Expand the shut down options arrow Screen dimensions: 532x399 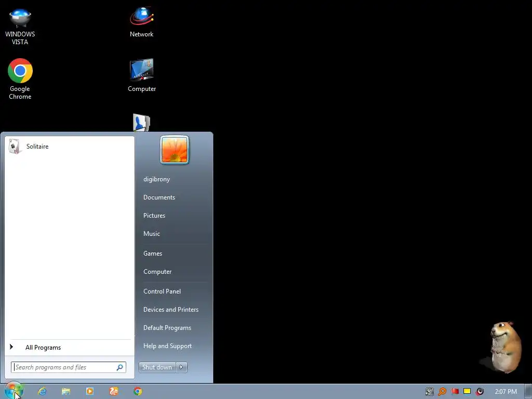[181, 367]
